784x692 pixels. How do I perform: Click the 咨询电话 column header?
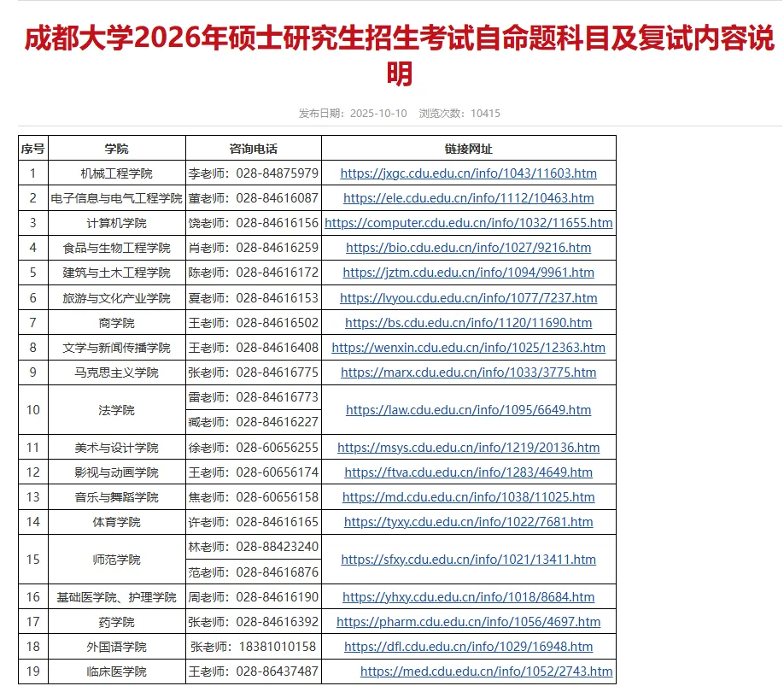point(254,149)
